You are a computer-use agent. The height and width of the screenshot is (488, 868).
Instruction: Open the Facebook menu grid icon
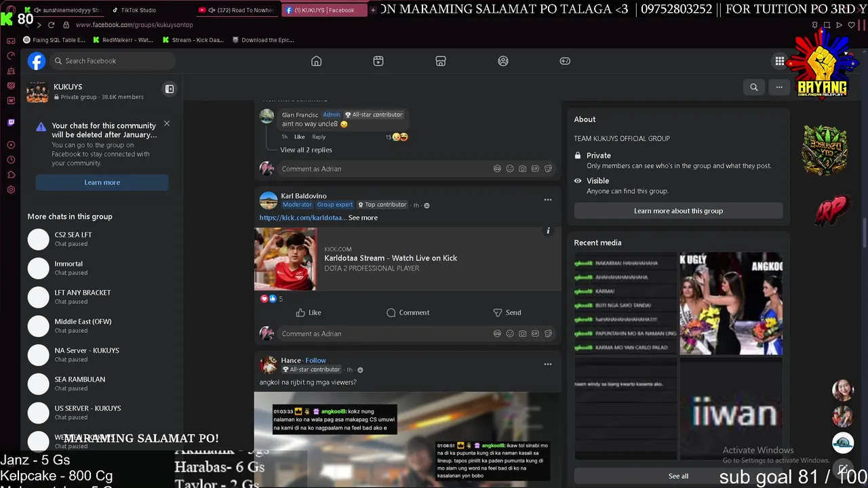[780, 61]
